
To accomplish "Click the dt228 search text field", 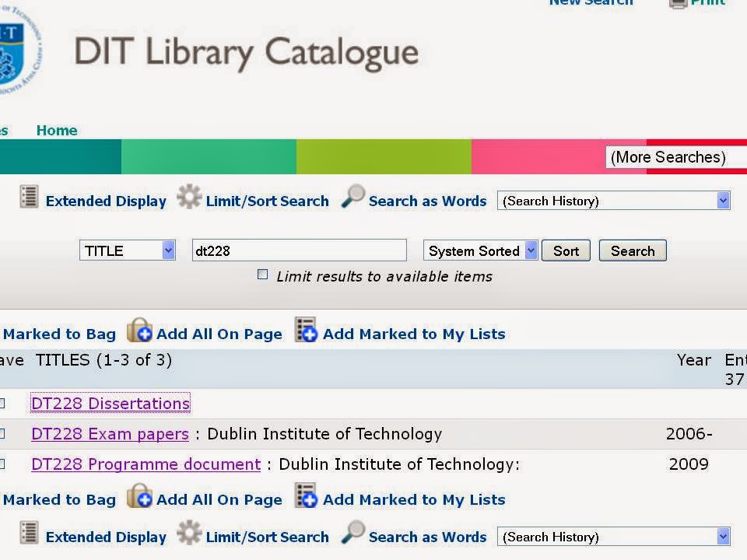I will (299, 250).
